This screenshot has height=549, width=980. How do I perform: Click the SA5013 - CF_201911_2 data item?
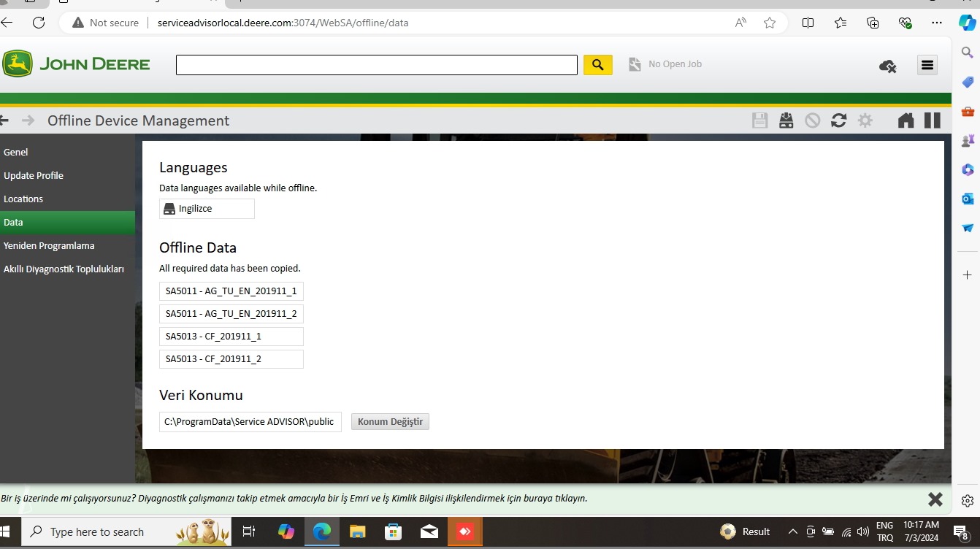(x=231, y=359)
